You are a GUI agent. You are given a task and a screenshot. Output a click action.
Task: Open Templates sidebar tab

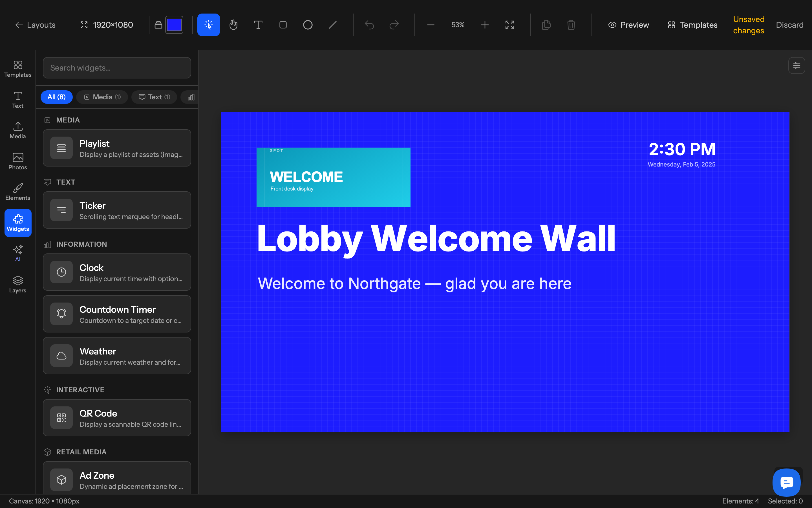[18, 69]
